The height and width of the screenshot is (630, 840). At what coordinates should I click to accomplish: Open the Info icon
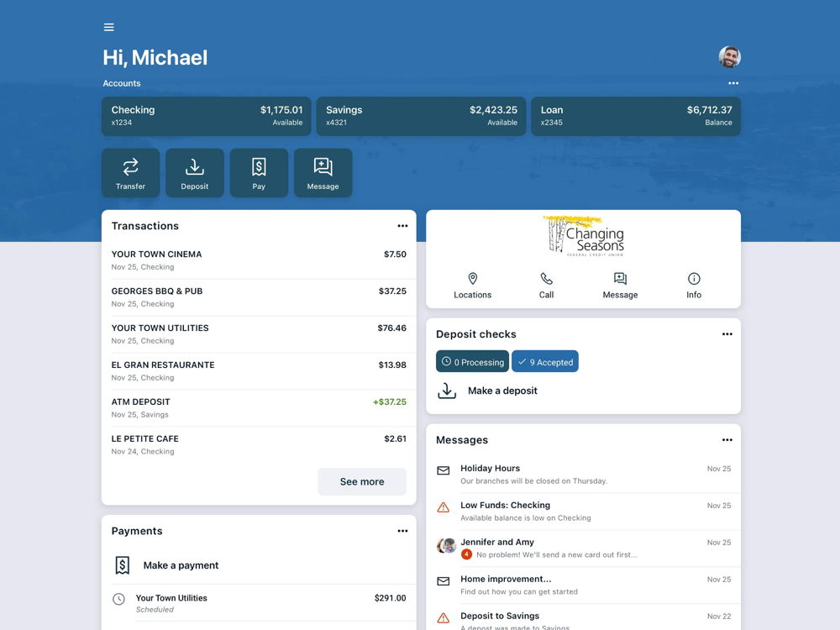point(694,279)
